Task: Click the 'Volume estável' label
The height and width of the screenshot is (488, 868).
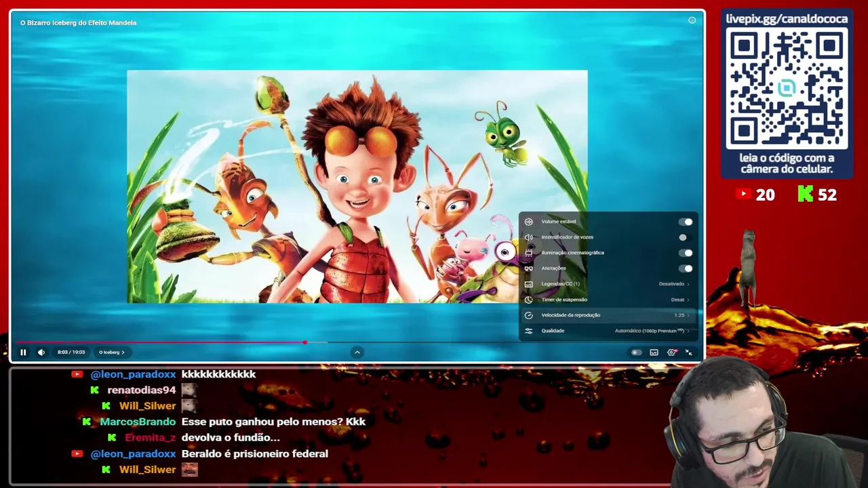Action: pos(559,222)
